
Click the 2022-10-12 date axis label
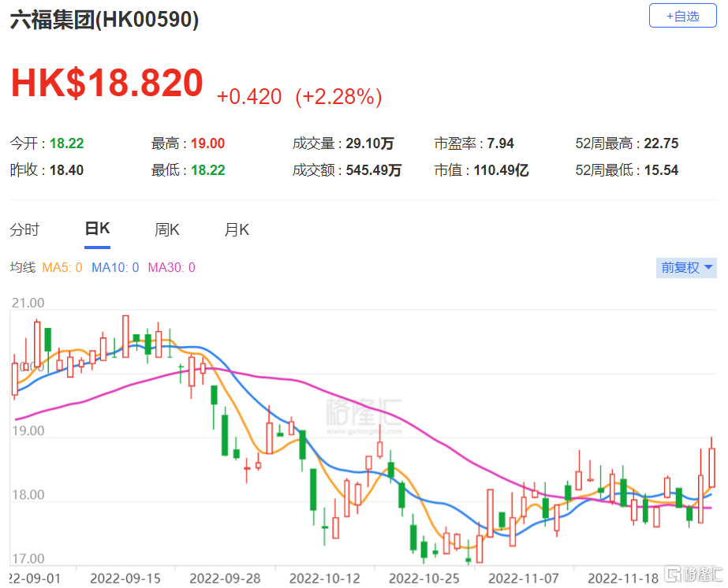pyautogui.click(x=324, y=579)
